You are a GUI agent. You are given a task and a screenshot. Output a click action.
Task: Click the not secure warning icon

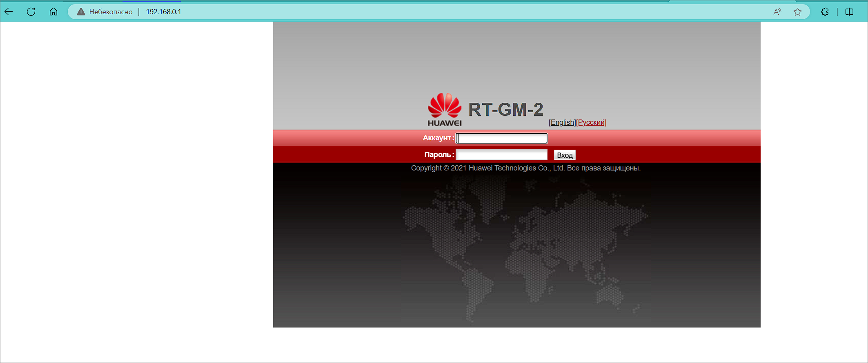pyautogui.click(x=81, y=12)
